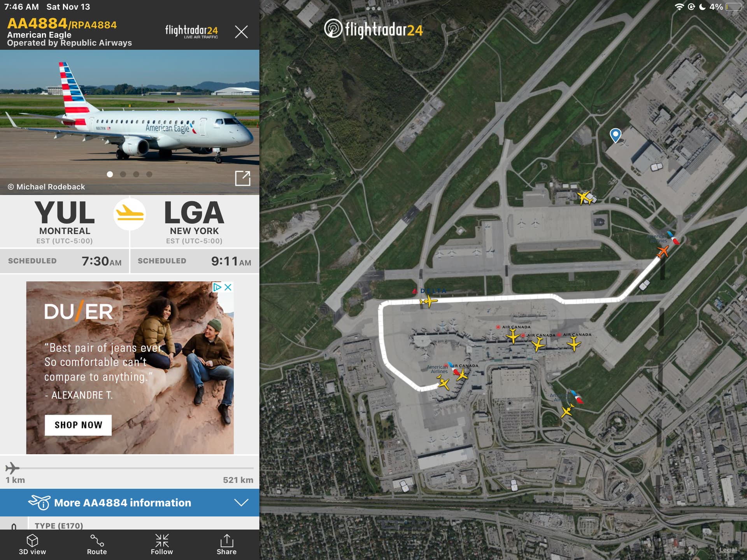Image resolution: width=747 pixels, height=560 pixels.
Task: Open the 3D view
Action: (x=32, y=544)
